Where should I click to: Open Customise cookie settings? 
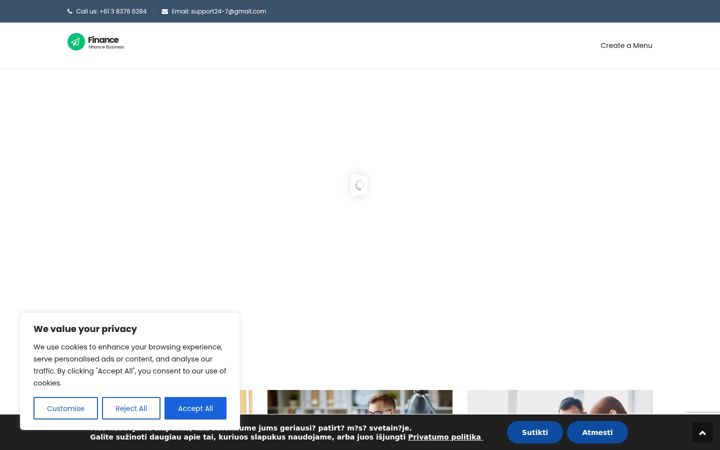coord(66,408)
